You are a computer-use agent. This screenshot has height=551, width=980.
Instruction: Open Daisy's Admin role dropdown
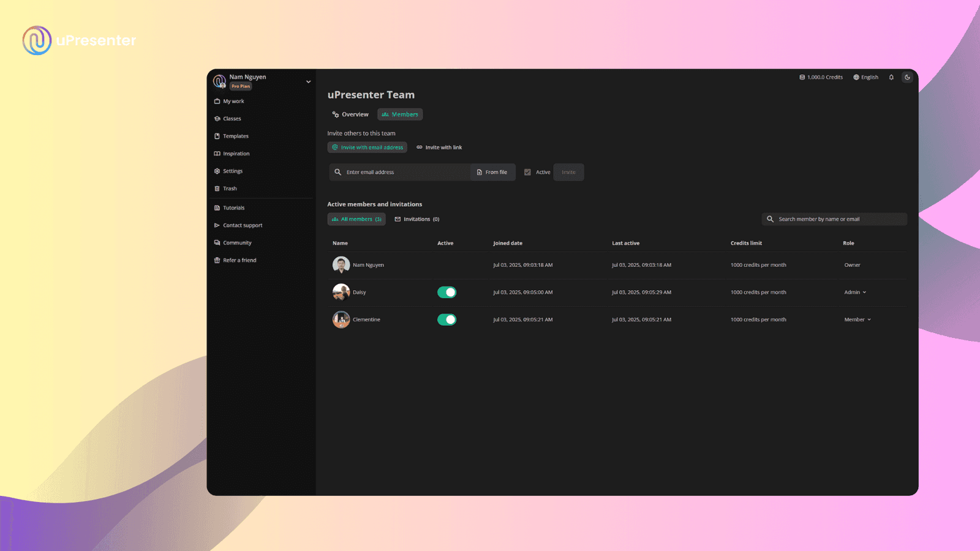(x=855, y=292)
